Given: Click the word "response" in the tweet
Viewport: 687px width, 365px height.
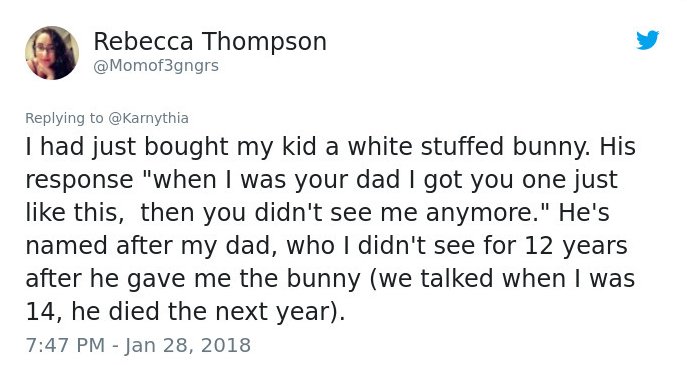Looking at the screenshot, I should coord(79,181).
